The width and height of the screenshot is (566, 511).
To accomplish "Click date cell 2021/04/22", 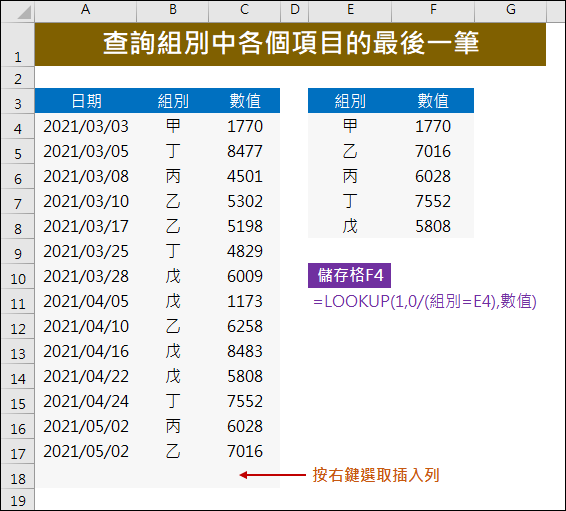I will coord(86,376).
